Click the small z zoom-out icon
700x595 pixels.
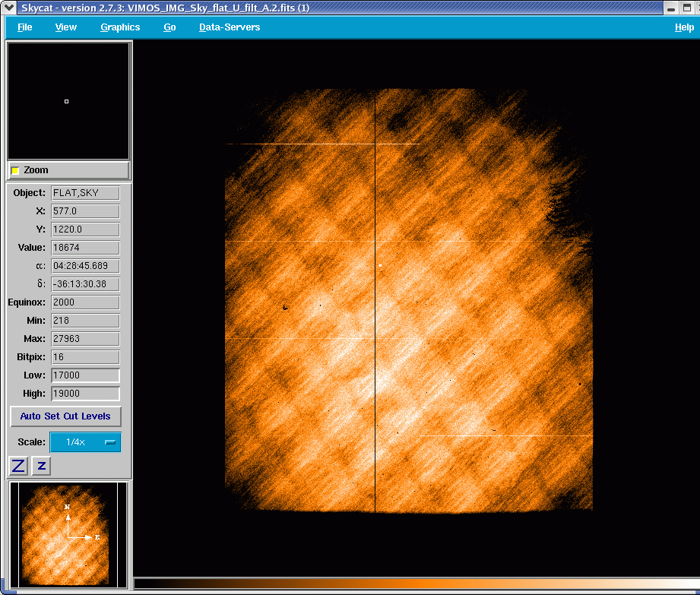[x=42, y=466]
